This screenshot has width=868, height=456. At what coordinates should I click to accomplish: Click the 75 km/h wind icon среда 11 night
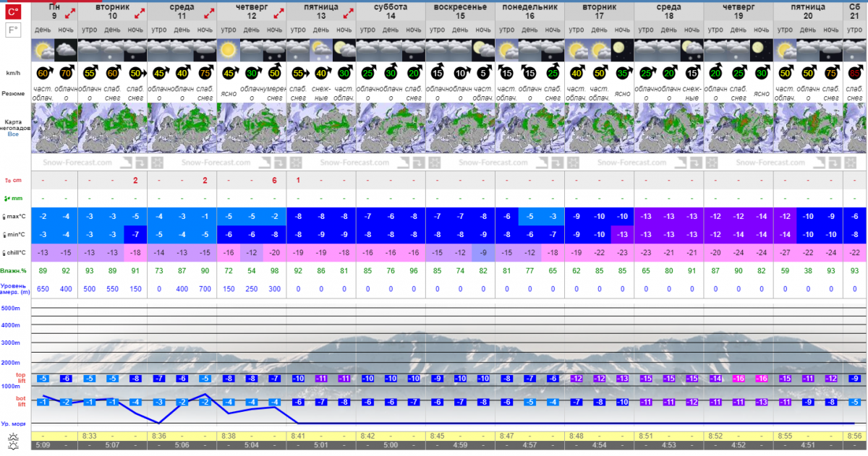[x=205, y=73]
